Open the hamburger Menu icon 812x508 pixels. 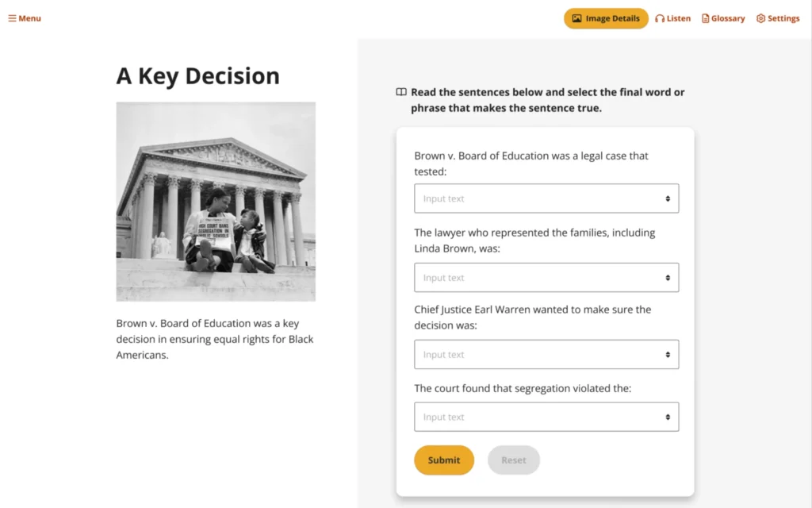pyautogui.click(x=10, y=17)
